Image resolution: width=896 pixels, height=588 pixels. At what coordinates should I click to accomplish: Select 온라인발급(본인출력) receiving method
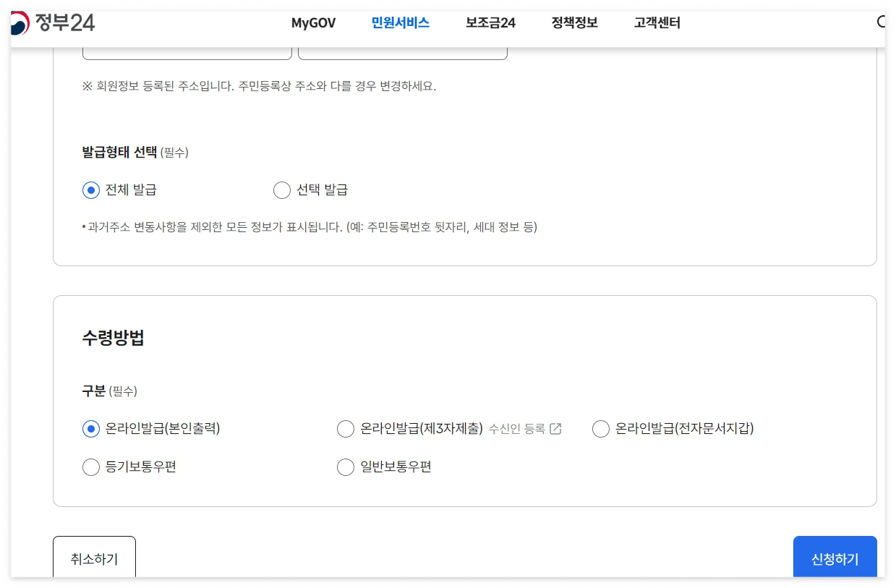click(90, 428)
